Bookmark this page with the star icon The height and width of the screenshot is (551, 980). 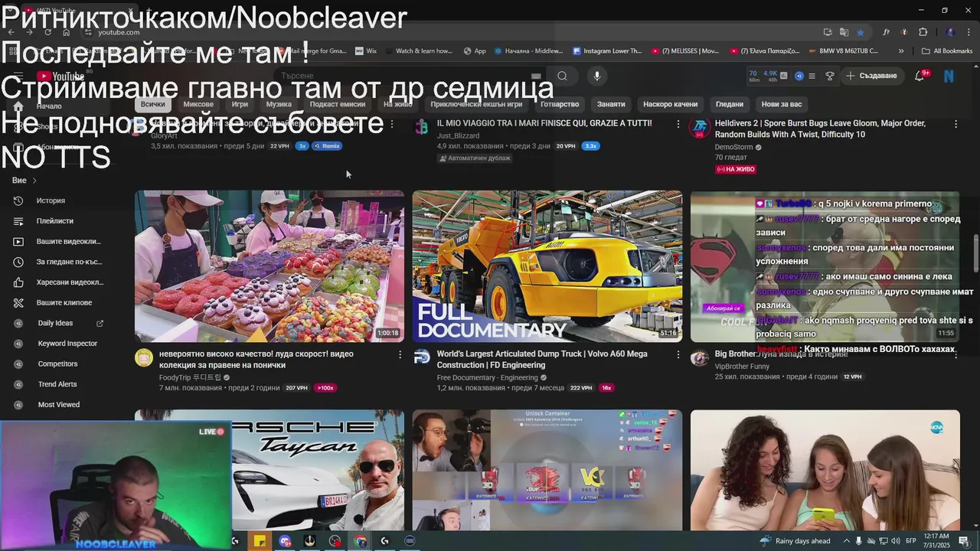861,32
